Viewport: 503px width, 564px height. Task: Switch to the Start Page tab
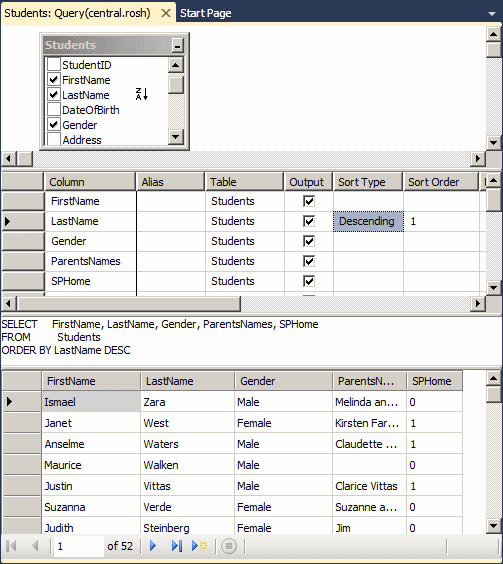pos(205,13)
